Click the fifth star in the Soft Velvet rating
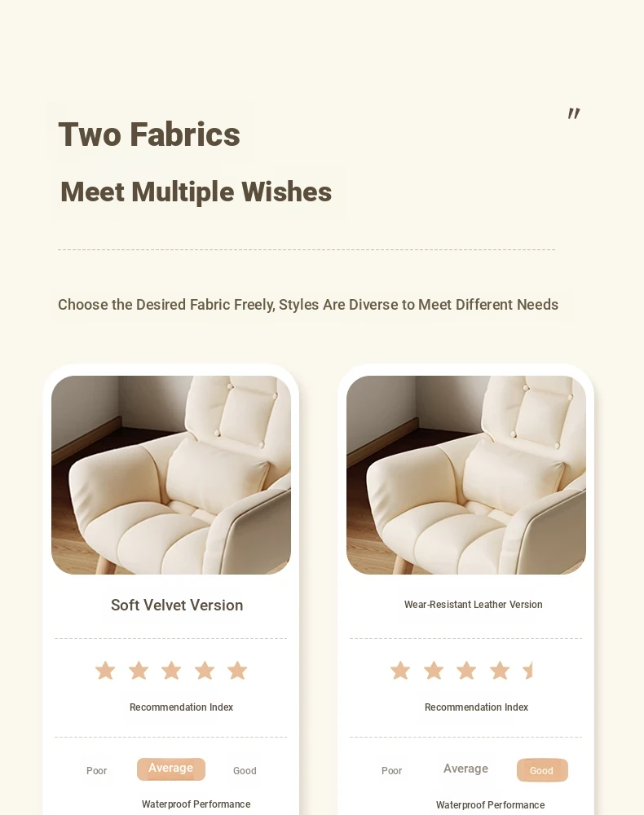The width and height of the screenshot is (644, 815). 237,670
